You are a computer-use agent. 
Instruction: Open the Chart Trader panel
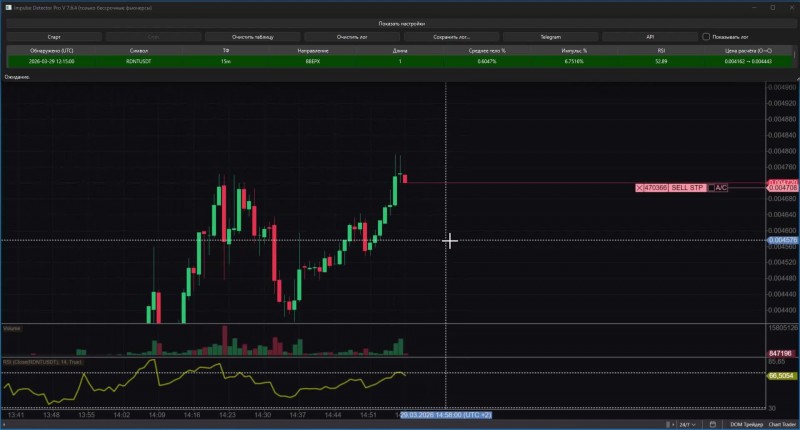(783, 424)
